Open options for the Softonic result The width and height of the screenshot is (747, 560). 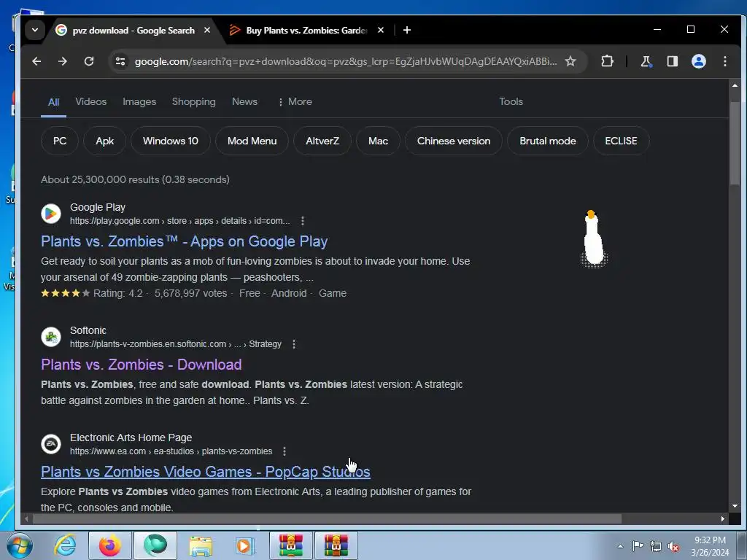pos(294,344)
